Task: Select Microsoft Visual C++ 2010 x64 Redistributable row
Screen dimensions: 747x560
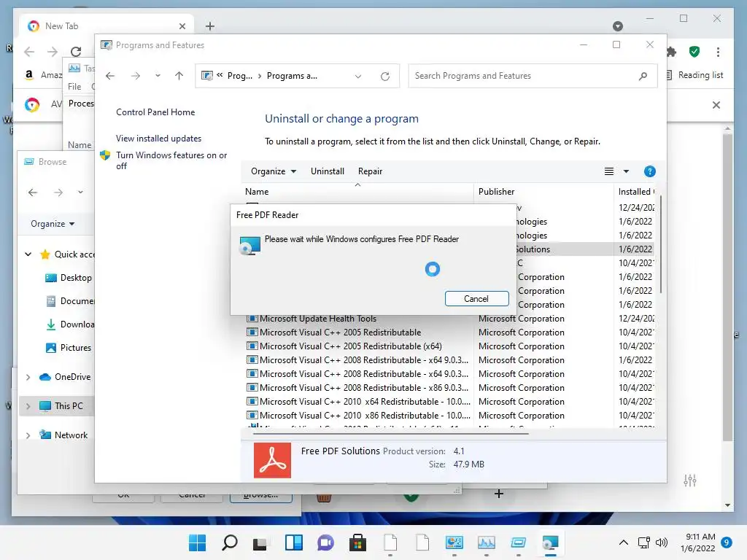Action: (x=359, y=402)
